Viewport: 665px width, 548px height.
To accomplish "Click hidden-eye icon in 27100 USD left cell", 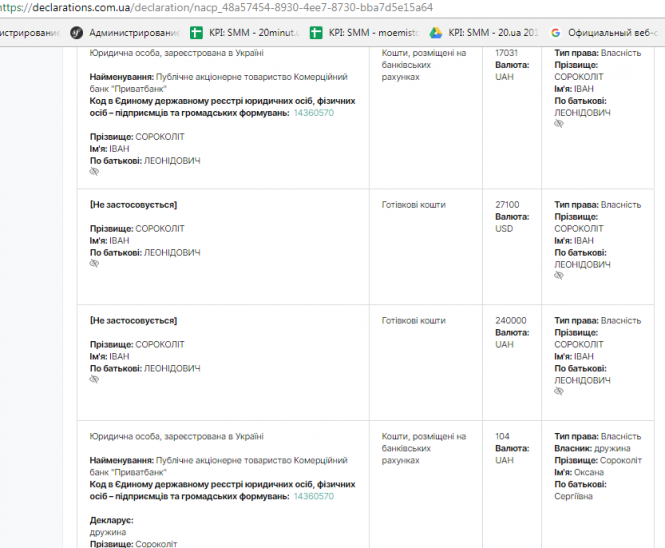I will pyautogui.click(x=94, y=264).
